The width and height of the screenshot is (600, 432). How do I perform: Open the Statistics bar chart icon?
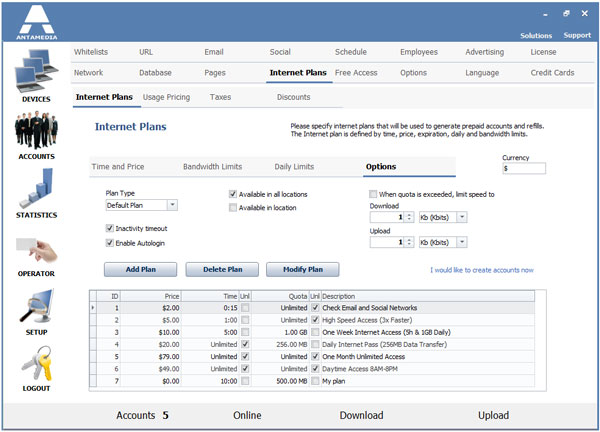pos(36,189)
